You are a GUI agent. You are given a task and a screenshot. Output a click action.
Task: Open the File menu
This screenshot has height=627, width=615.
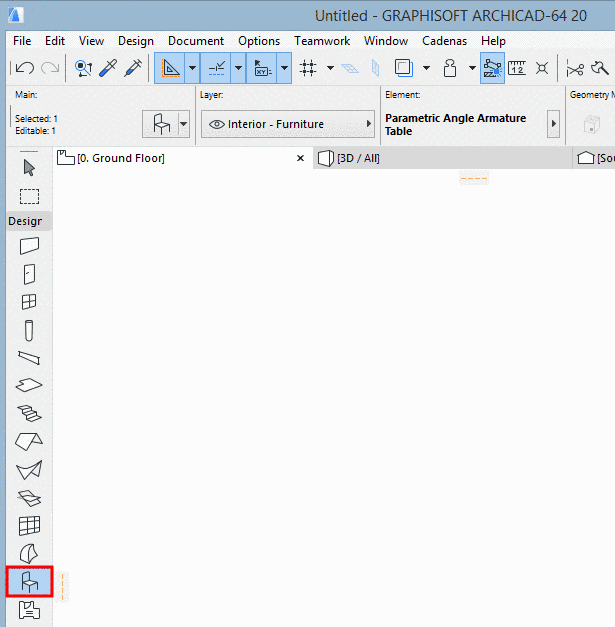(x=22, y=41)
